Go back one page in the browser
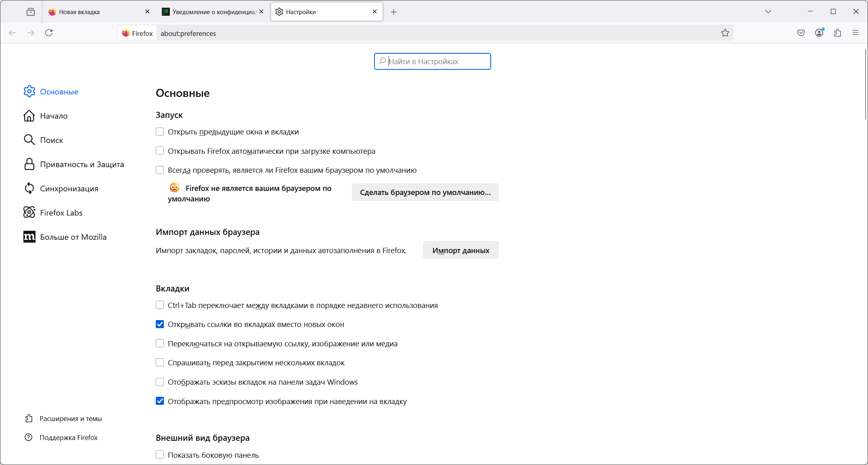The height and width of the screenshot is (465, 868). click(x=13, y=33)
